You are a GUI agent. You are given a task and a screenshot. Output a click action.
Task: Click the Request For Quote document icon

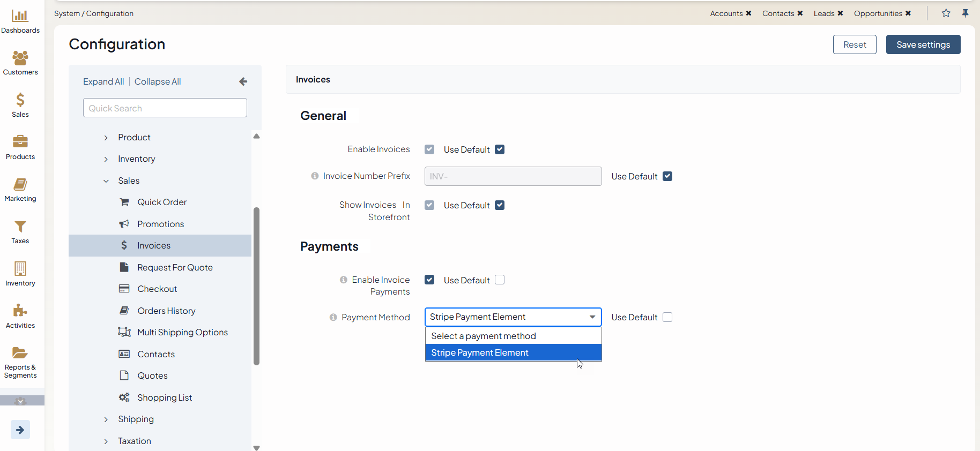point(124,267)
